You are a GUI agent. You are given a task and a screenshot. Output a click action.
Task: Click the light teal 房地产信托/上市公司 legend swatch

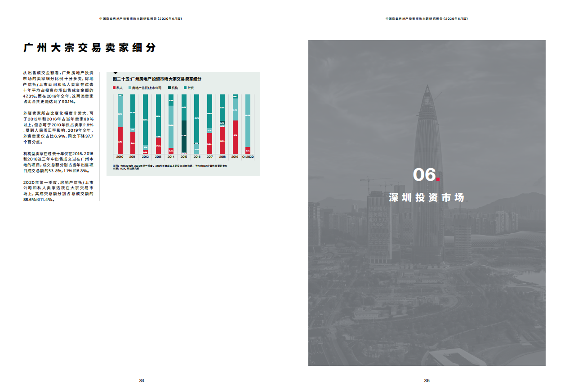(129, 88)
